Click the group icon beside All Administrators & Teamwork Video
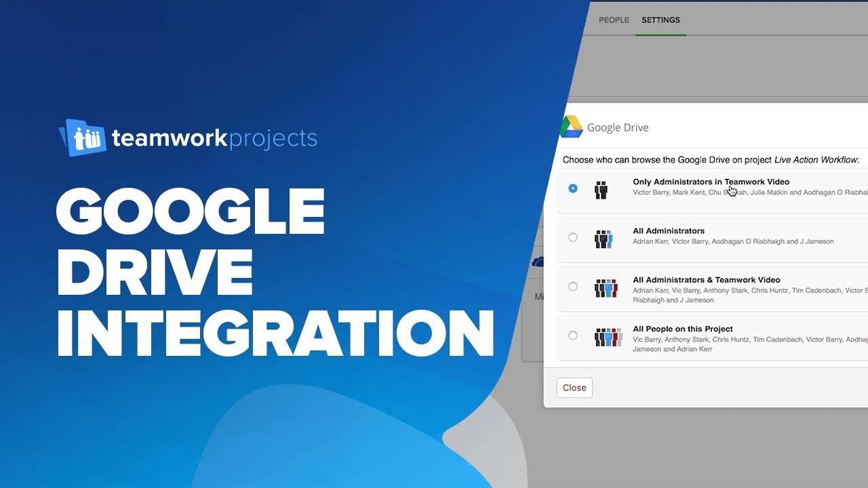868x488 pixels. 606,288
